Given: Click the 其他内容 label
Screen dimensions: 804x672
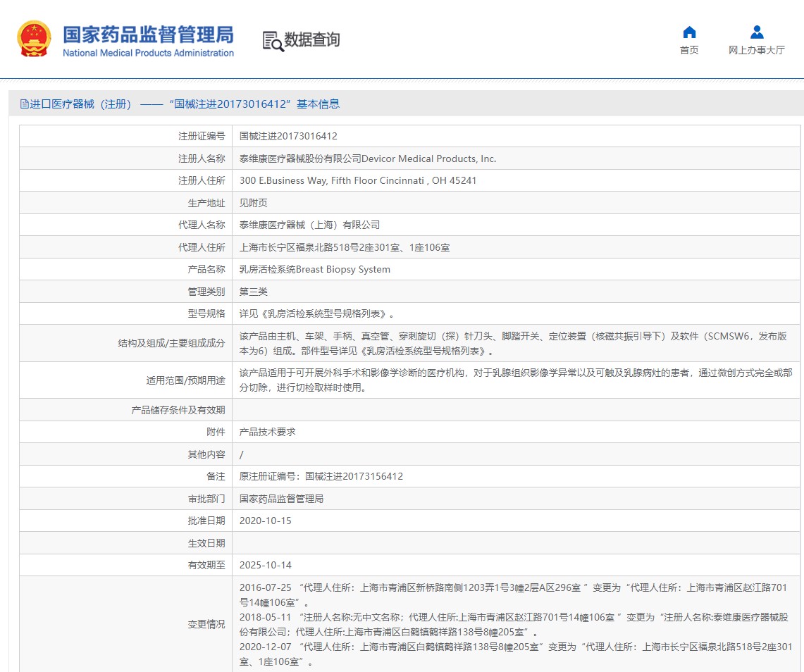Looking at the screenshot, I should (206, 454).
